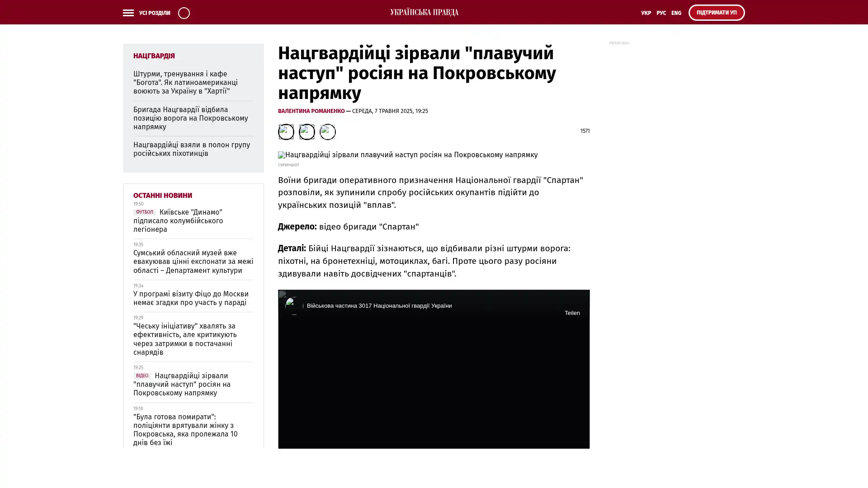Switch language to ENG
The image size is (868, 488).
(x=676, y=13)
